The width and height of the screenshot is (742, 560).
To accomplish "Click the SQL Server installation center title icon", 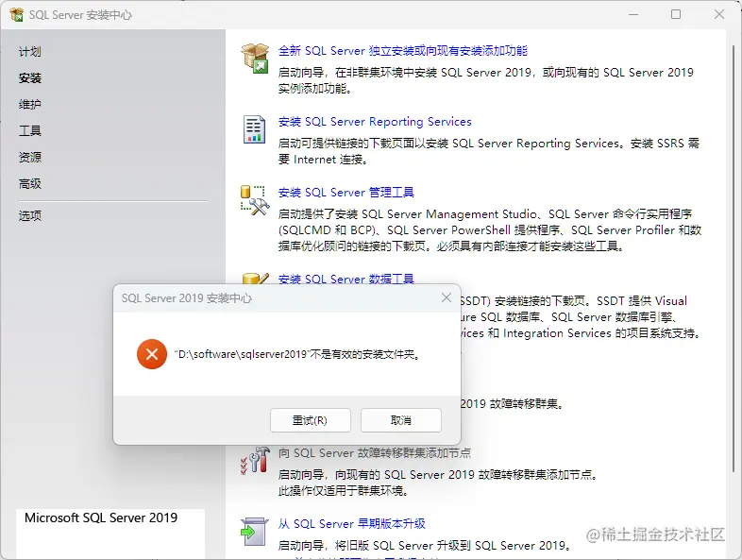I will [17, 15].
